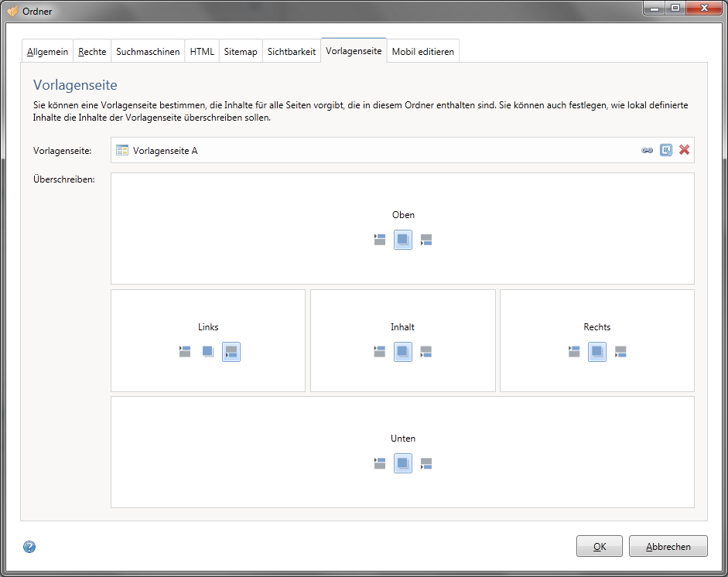The height and width of the screenshot is (577, 728).
Task: Click the select-page icon in the Vorlagenseite row
Action: pyautogui.click(x=665, y=150)
